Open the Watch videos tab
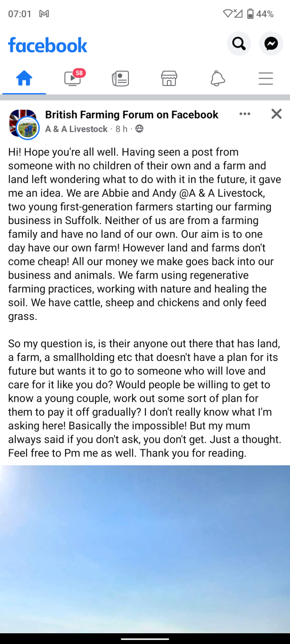Viewport: 290px width, 644px height. pos(72,79)
